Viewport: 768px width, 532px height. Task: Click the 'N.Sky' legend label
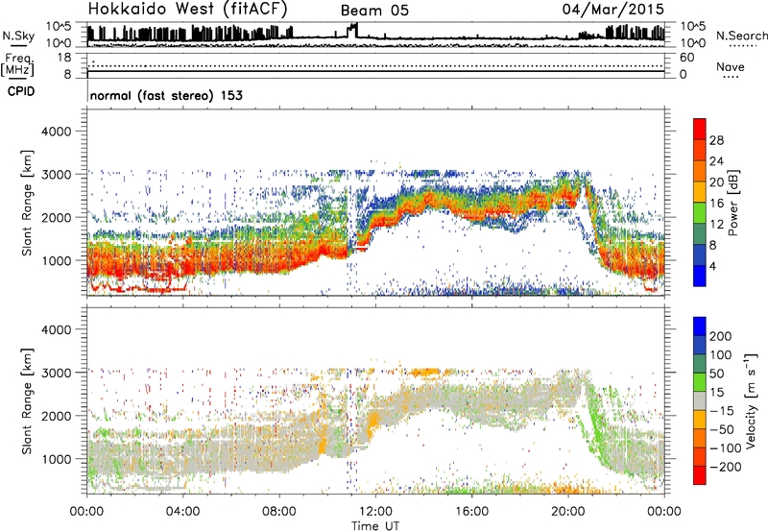18,36
